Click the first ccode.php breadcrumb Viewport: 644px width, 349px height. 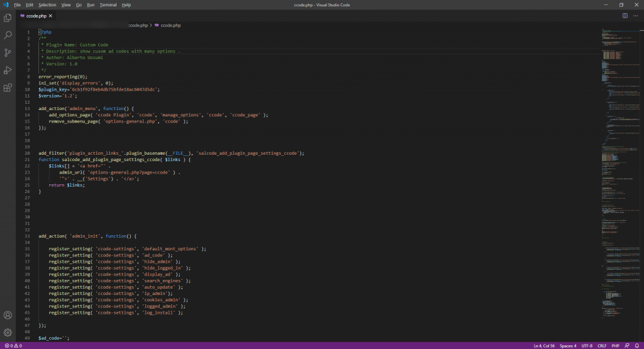click(x=138, y=25)
